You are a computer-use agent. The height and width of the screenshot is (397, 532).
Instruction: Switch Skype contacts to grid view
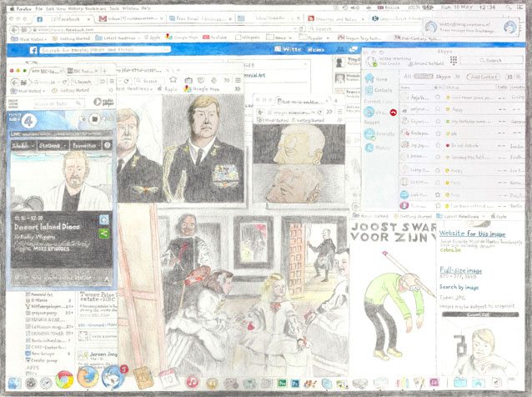[509, 77]
